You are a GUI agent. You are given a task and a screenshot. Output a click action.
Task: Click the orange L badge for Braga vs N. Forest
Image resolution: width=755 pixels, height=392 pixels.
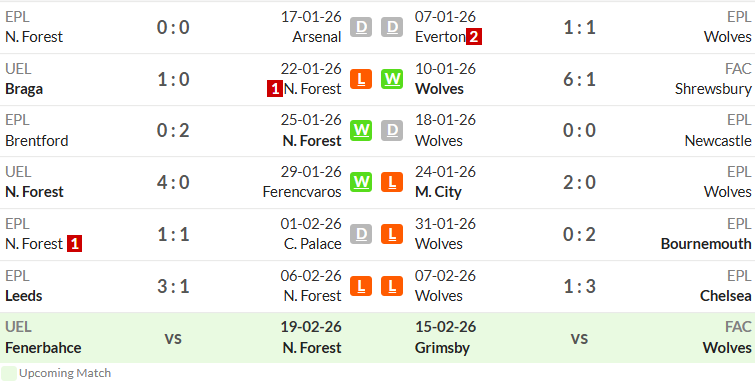[361, 79]
